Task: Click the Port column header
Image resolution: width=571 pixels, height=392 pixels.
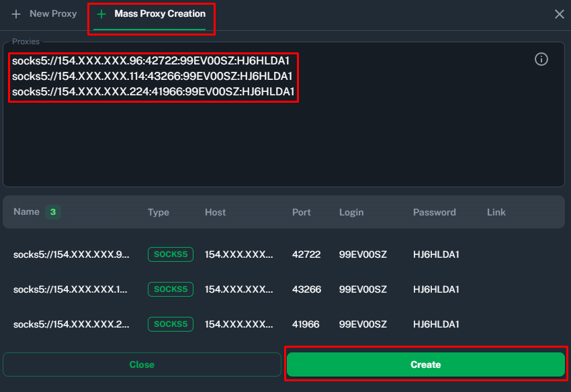Action: [302, 212]
